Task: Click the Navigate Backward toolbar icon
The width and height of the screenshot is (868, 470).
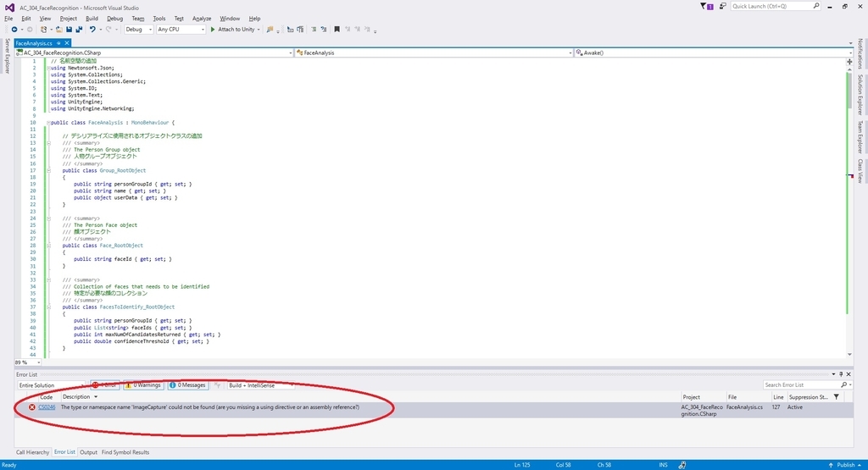Action: pos(14,30)
